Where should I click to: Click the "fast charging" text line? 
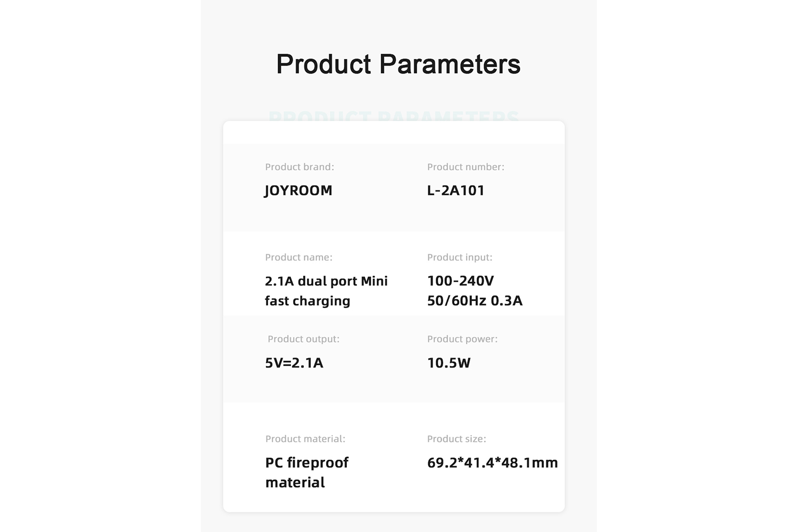[307, 301]
